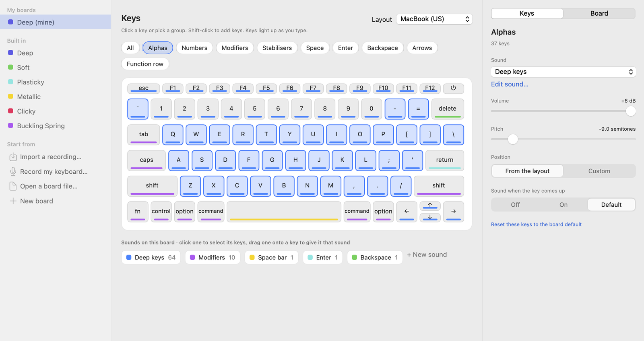
Task: Click the Edit sound link
Action: click(x=510, y=84)
